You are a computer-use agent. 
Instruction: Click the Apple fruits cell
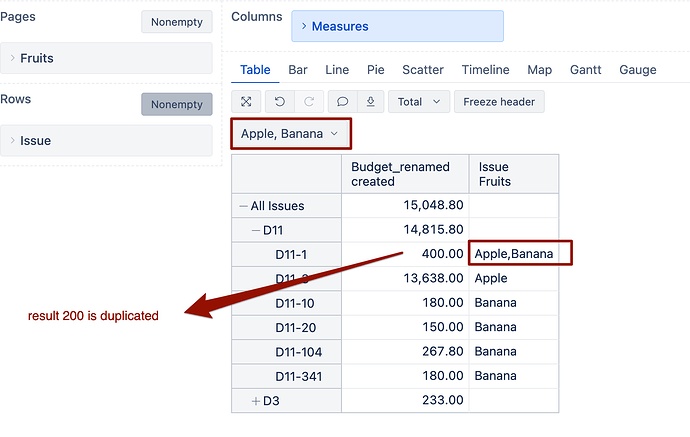(x=514, y=278)
